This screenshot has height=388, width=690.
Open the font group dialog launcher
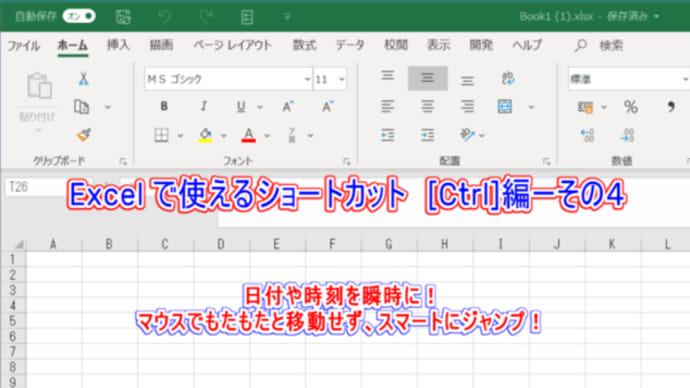click(x=347, y=162)
